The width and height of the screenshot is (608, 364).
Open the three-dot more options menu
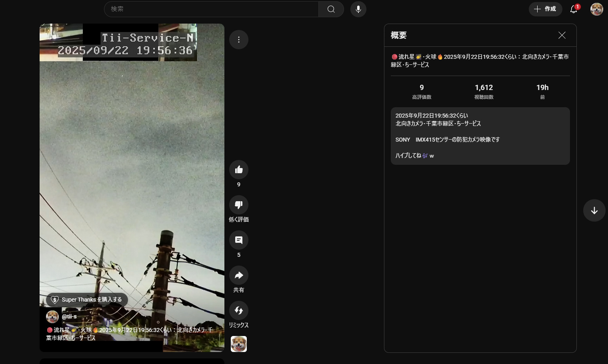pos(239,40)
